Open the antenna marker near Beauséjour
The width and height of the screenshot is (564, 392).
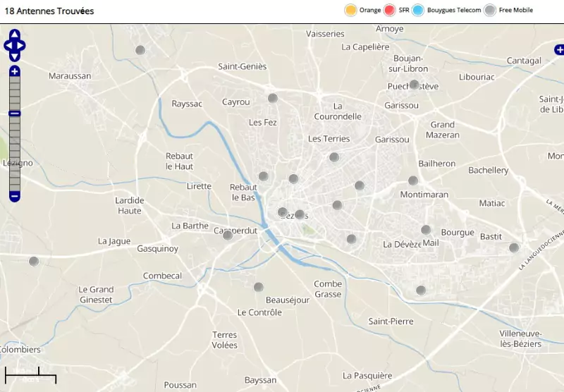click(259, 287)
